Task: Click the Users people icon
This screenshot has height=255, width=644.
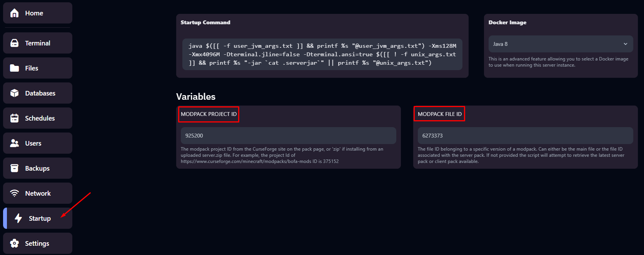Action: [x=15, y=143]
